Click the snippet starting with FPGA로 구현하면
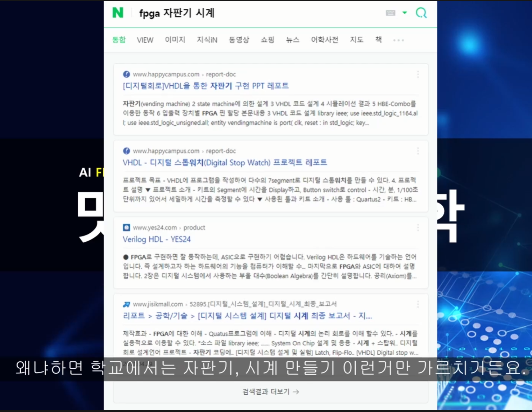The height and width of the screenshot is (412, 532). (270, 267)
